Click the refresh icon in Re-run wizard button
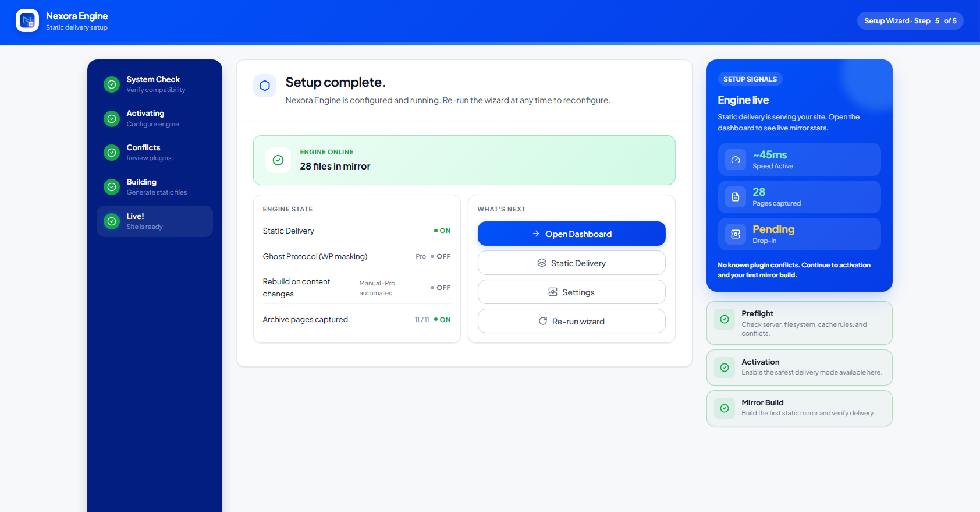Screen dimensions: 980x512 click(x=543, y=322)
